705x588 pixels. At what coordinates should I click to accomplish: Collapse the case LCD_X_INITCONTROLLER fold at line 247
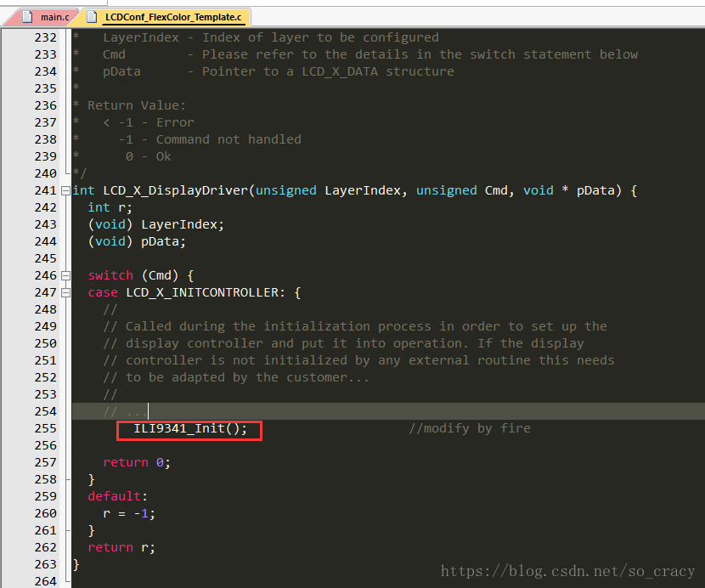point(65,293)
